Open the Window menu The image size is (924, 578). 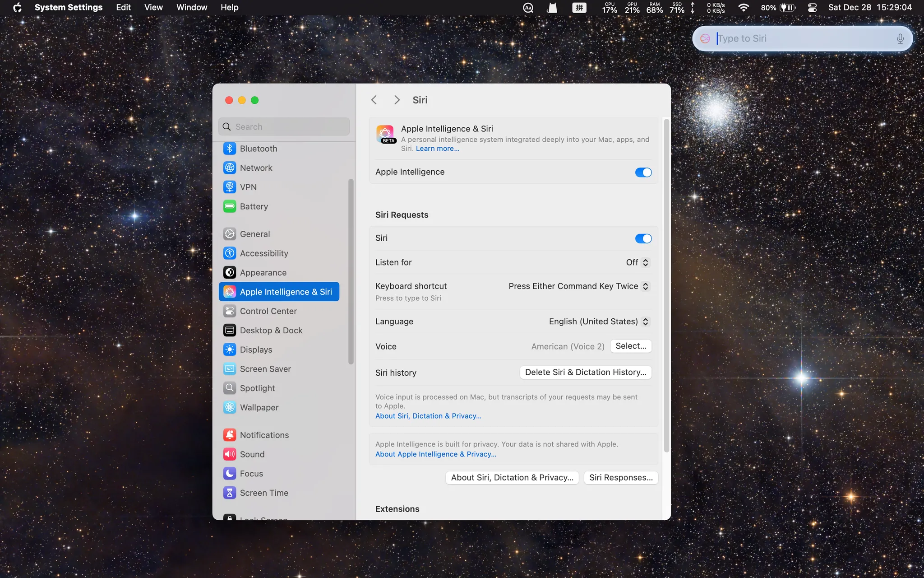pyautogui.click(x=192, y=8)
